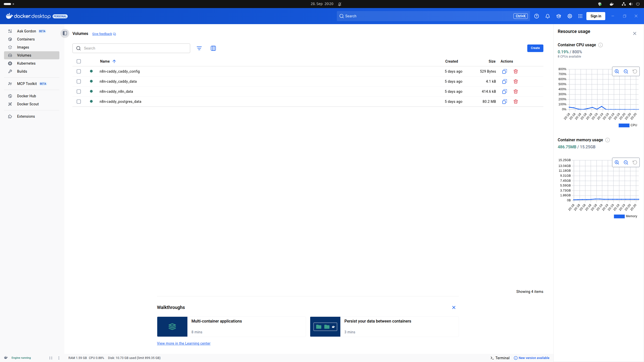Open the MCP Toolkit section
The height and width of the screenshot is (362, 644).
[x=27, y=83]
